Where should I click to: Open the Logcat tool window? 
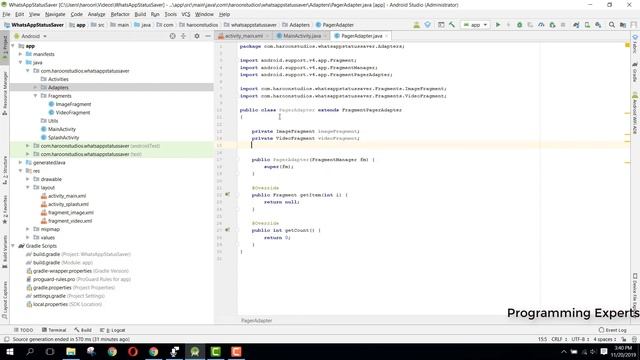[113, 330]
